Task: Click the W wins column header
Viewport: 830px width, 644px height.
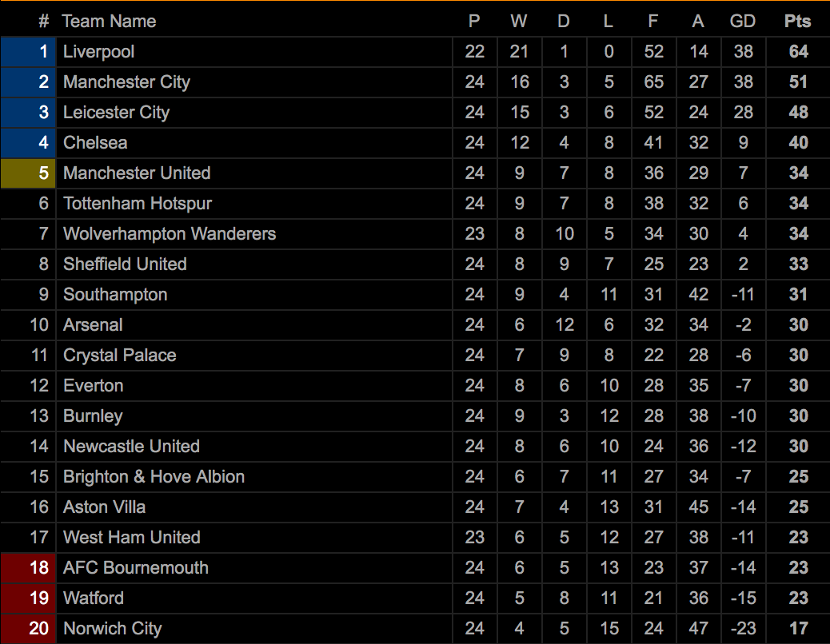Action: [x=519, y=21]
